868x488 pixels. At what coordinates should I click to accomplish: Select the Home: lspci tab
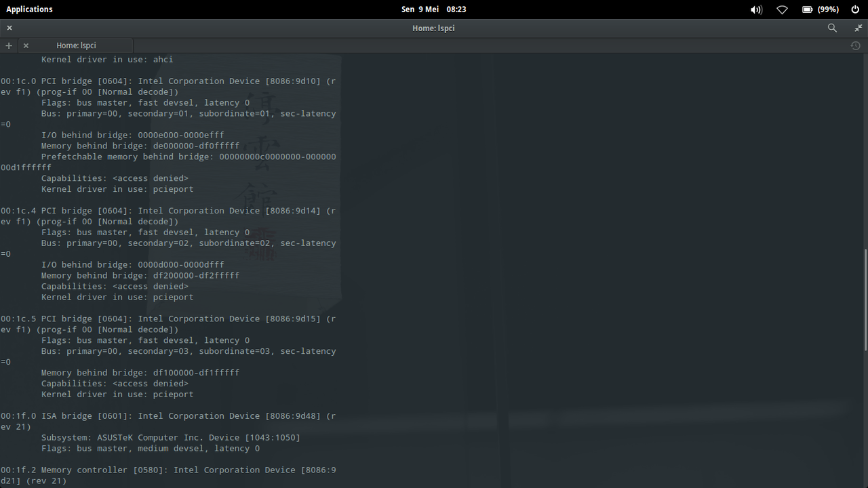pyautogui.click(x=76, y=45)
